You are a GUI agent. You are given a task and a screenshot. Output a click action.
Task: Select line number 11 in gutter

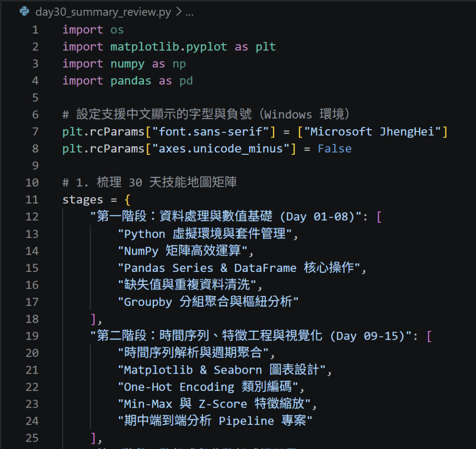click(x=32, y=200)
